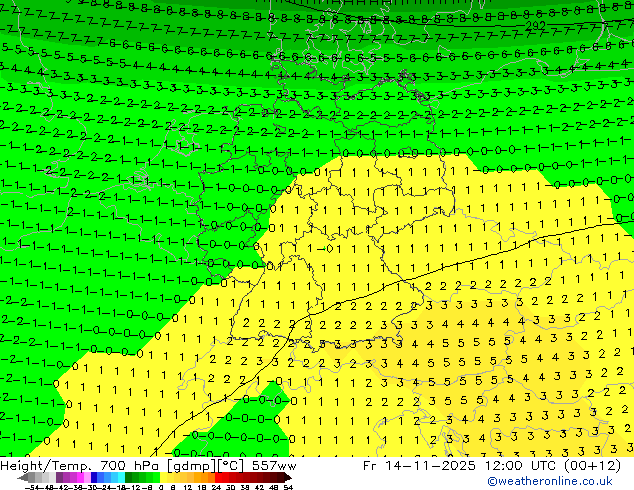Click the '557ww' text in the title

(274, 466)
